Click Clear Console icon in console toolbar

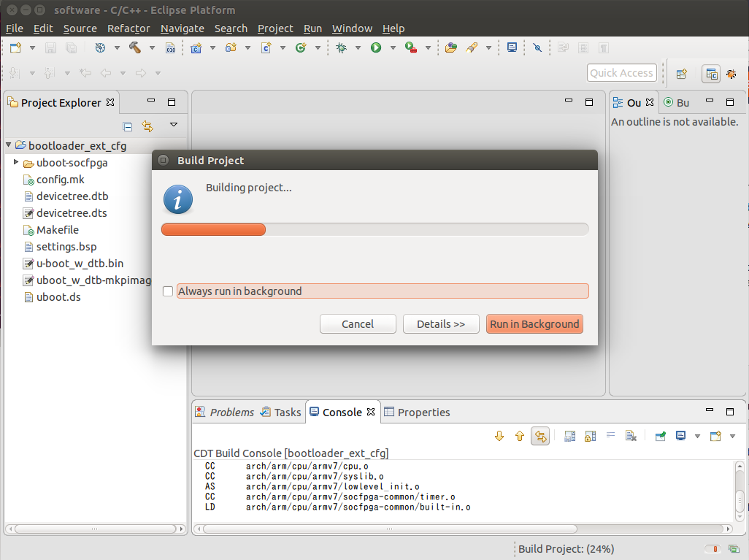(631, 436)
